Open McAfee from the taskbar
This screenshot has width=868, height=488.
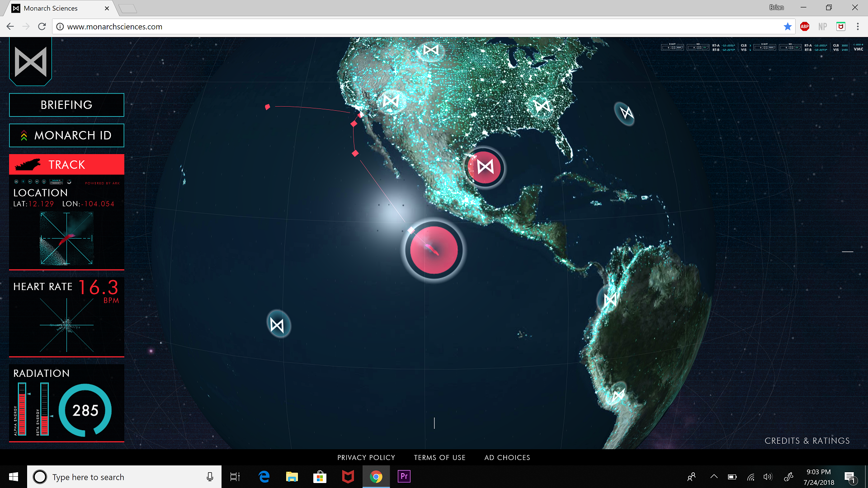(348, 477)
